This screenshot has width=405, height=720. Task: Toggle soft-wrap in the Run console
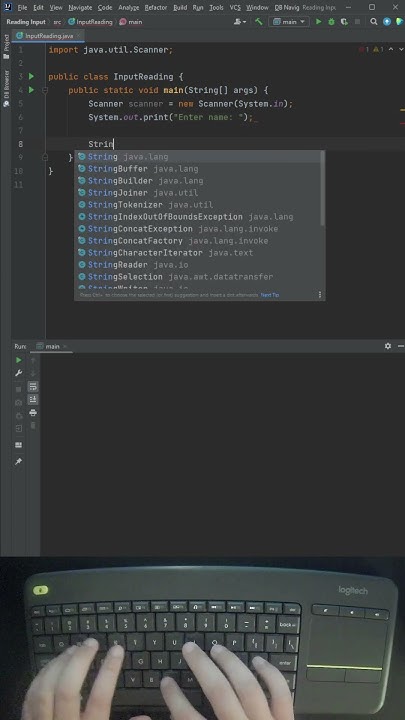point(33,387)
